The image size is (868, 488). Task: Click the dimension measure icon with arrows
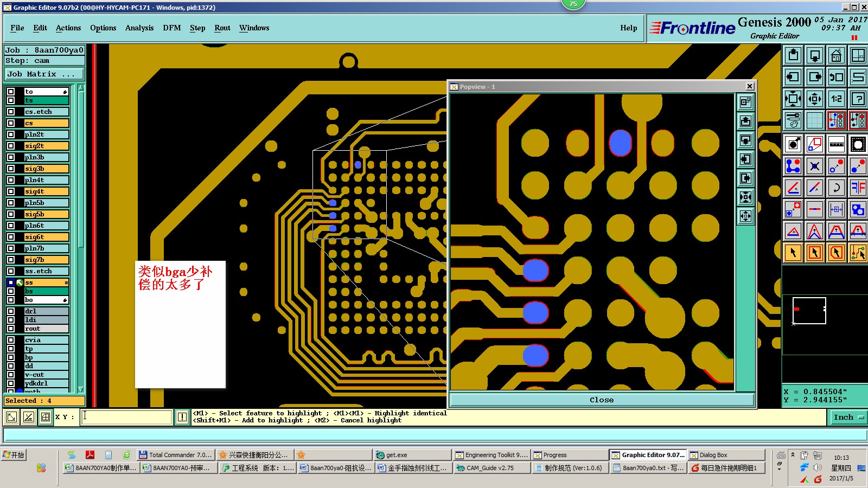click(837, 209)
